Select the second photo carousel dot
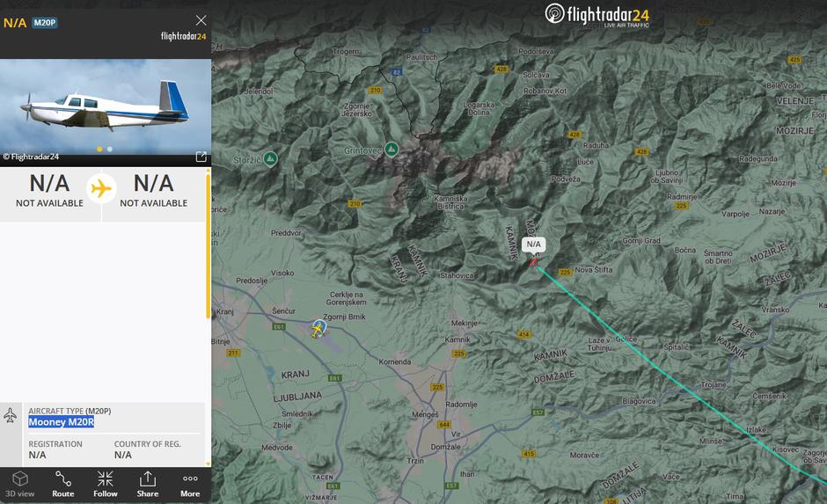 click(110, 150)
